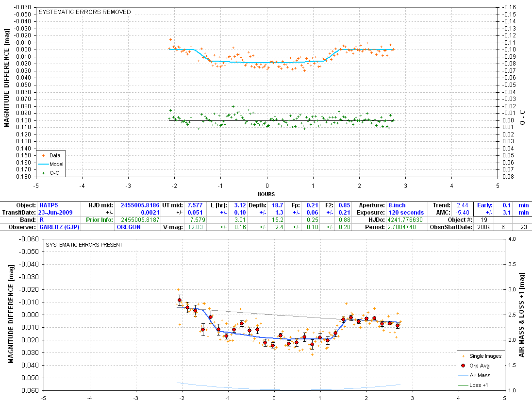
Task: Select the Period value 2.7884748
Action: click(x=402, y=227)
